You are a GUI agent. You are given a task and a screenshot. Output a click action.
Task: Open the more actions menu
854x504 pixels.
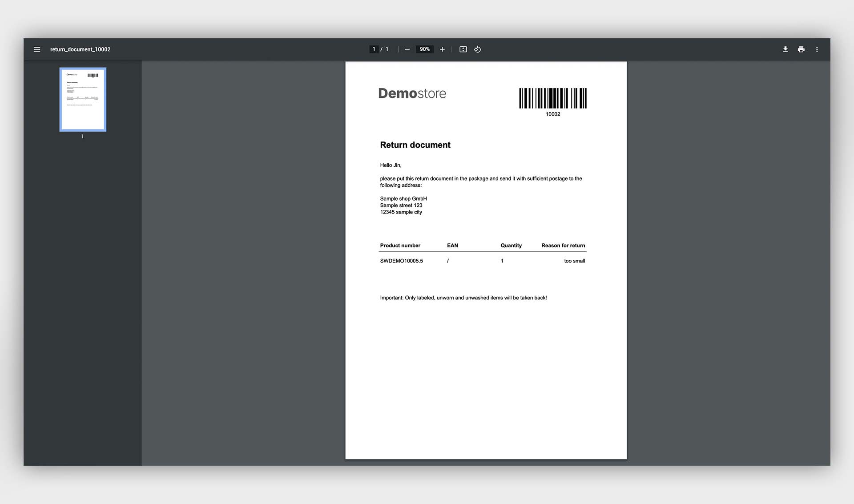pos(817,49)
